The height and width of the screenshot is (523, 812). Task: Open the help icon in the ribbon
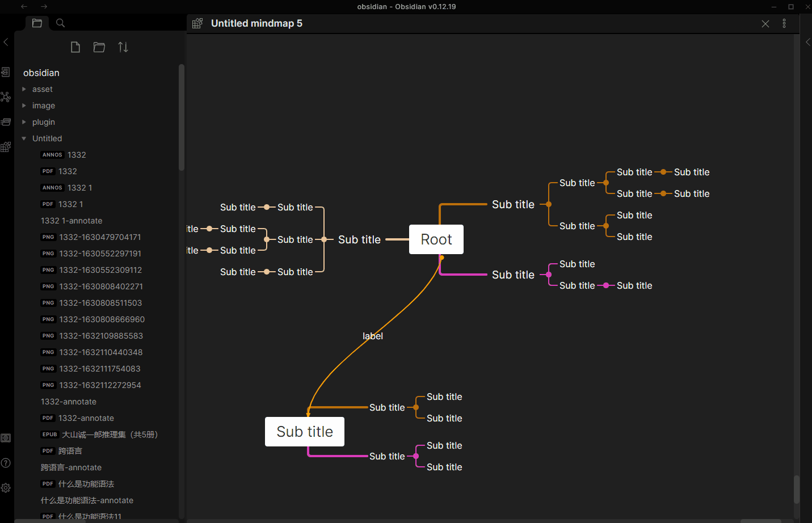(6, 463)
